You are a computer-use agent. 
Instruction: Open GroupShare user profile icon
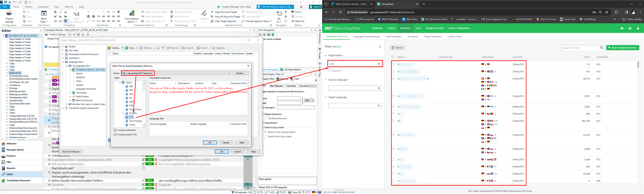pyautogui.click(x=638, y=28)
